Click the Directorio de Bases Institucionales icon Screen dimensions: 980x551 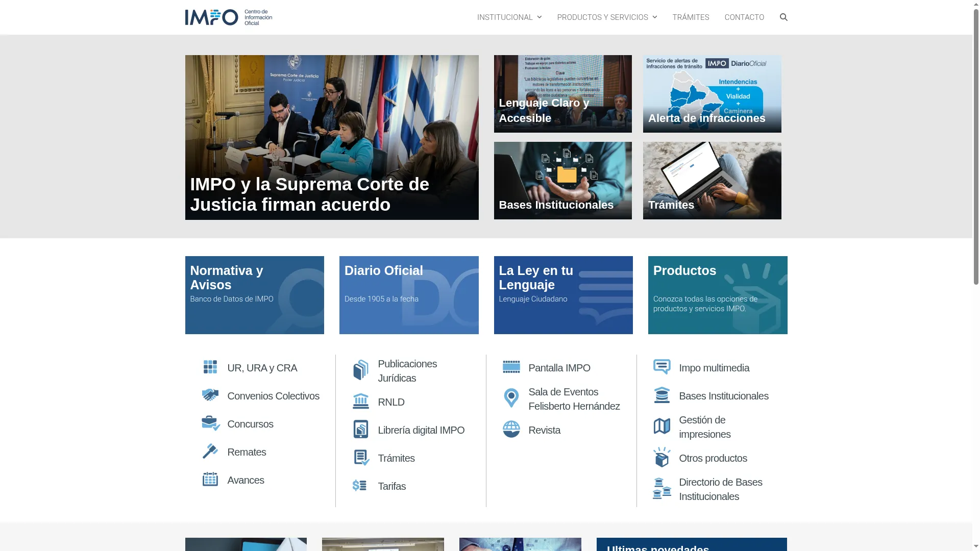662,488
